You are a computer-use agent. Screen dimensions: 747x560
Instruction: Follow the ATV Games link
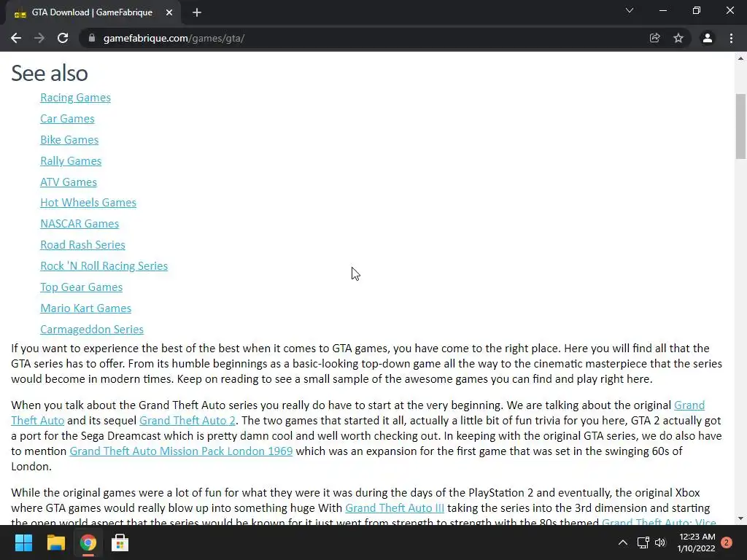click(x=68, y=182)
